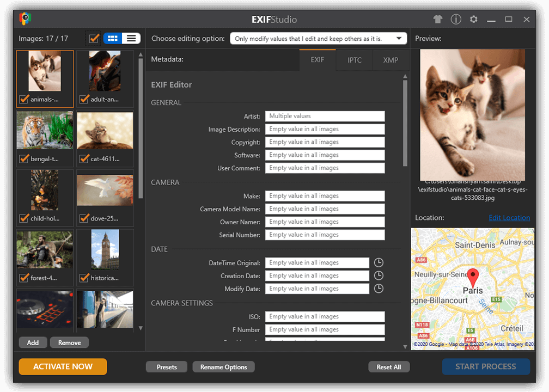
Task: Toggle the select all images checkbox
Action: pos(94,38)
